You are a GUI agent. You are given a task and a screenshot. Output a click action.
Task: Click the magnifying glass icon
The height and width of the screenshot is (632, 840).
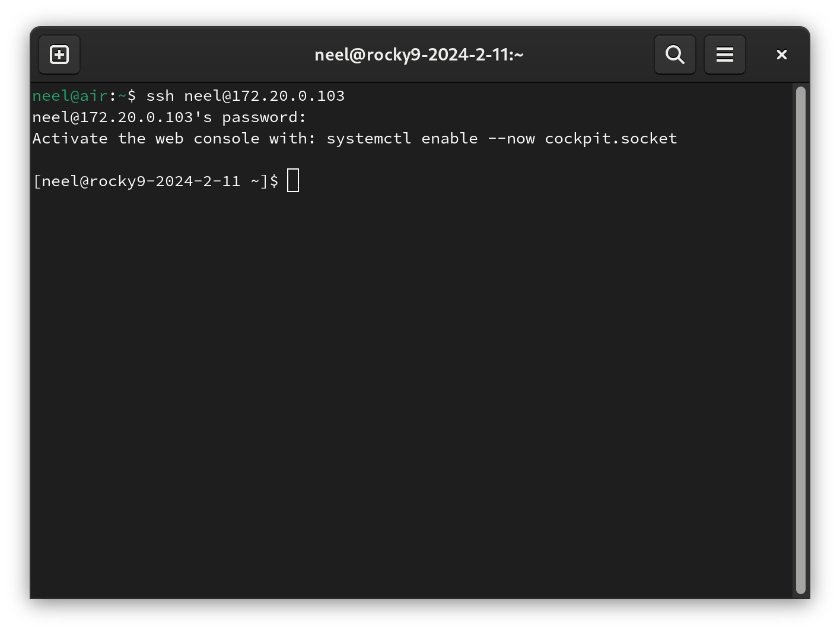point(674,54)
